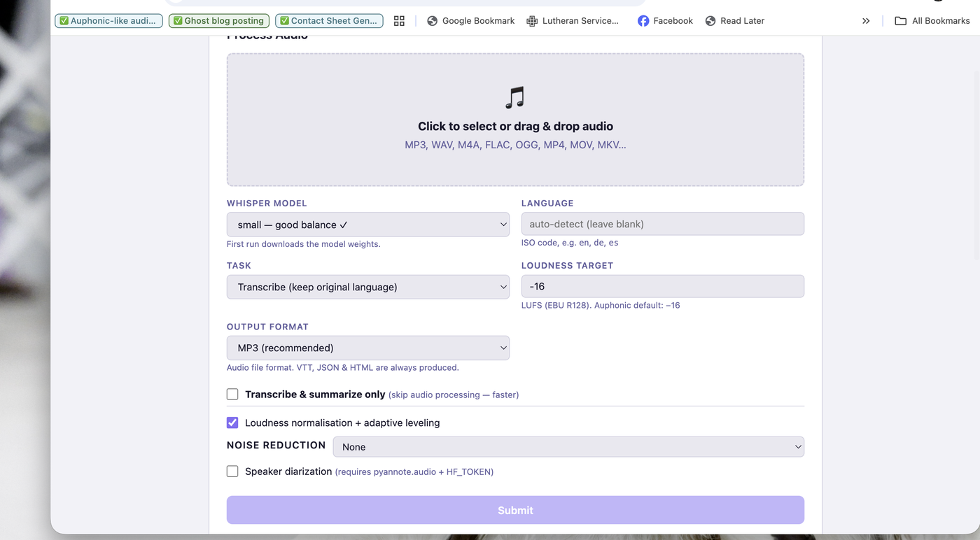Click the Submit button

(x=515, y=510)
